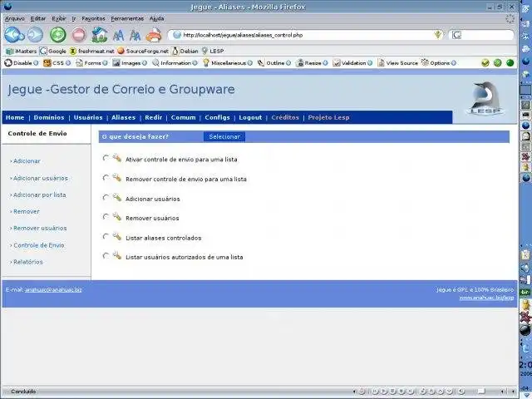532x399 pixels.
Task: Open Configs in the navigation bar
Action: [217, 117]
